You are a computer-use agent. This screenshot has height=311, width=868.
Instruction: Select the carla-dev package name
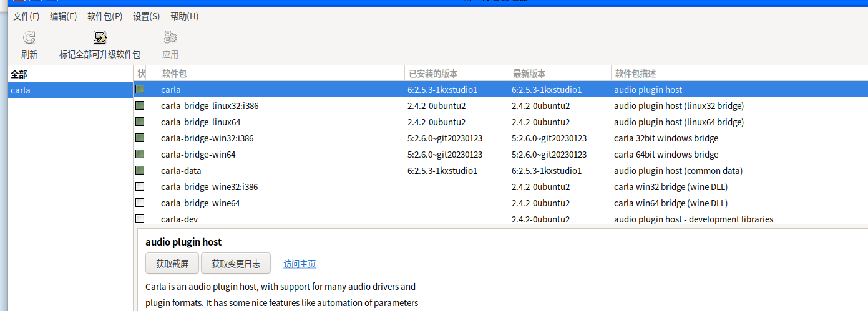click(180, 219)
